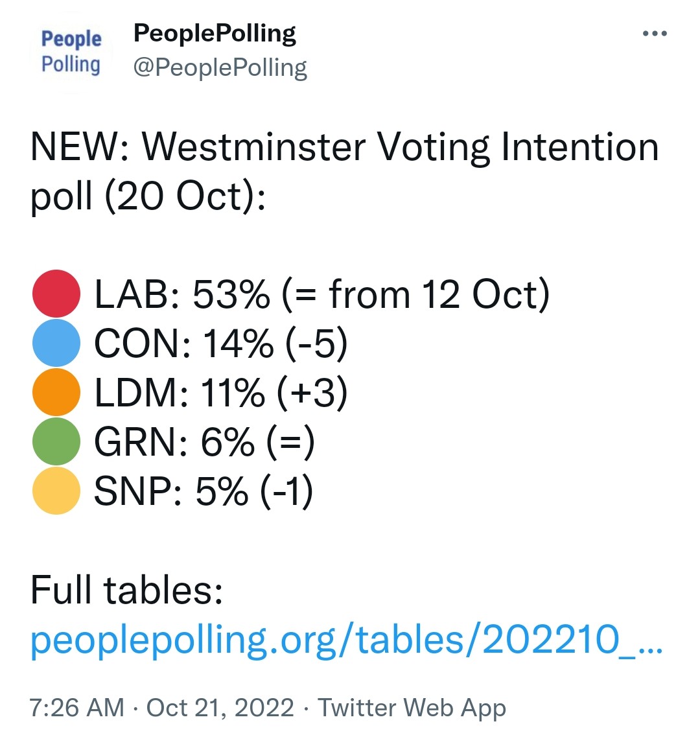Click the Full tables: text

(x=126, y=590)
